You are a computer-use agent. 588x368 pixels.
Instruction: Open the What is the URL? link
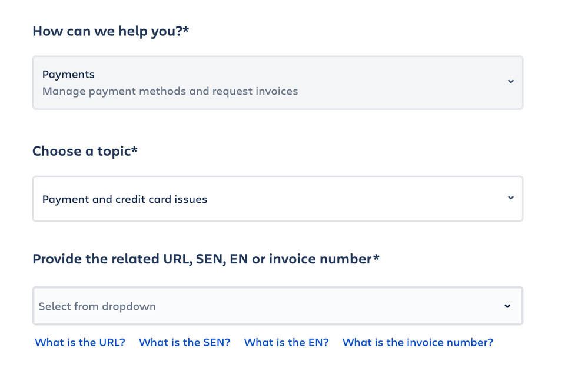point(80,342)
